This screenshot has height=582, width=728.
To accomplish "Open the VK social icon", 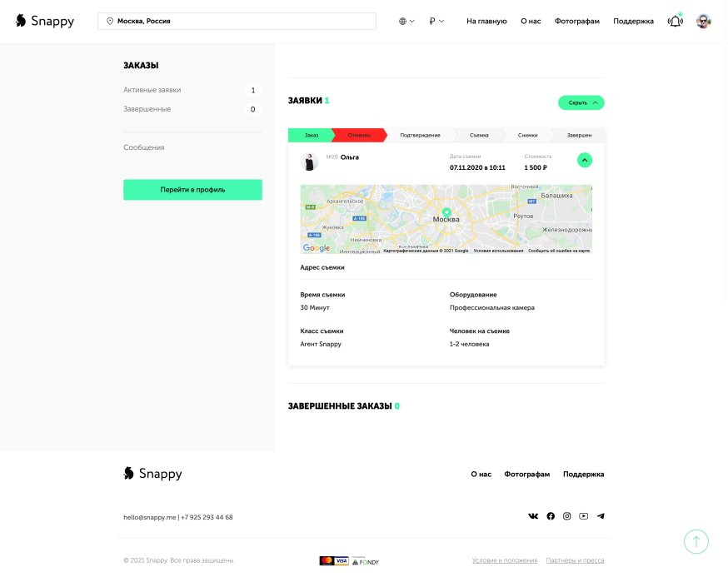I will 533,516.
